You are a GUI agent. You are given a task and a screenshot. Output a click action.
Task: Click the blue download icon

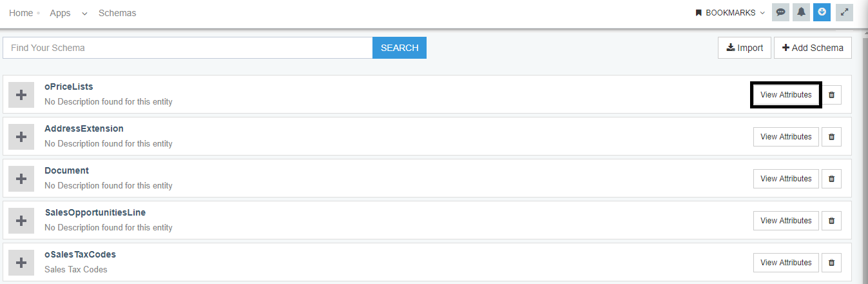click(822, 12)
